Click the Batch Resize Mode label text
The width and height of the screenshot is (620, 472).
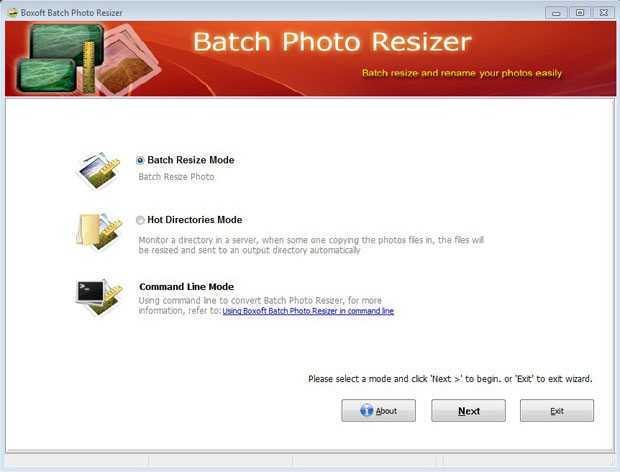(x=191, y=160)
